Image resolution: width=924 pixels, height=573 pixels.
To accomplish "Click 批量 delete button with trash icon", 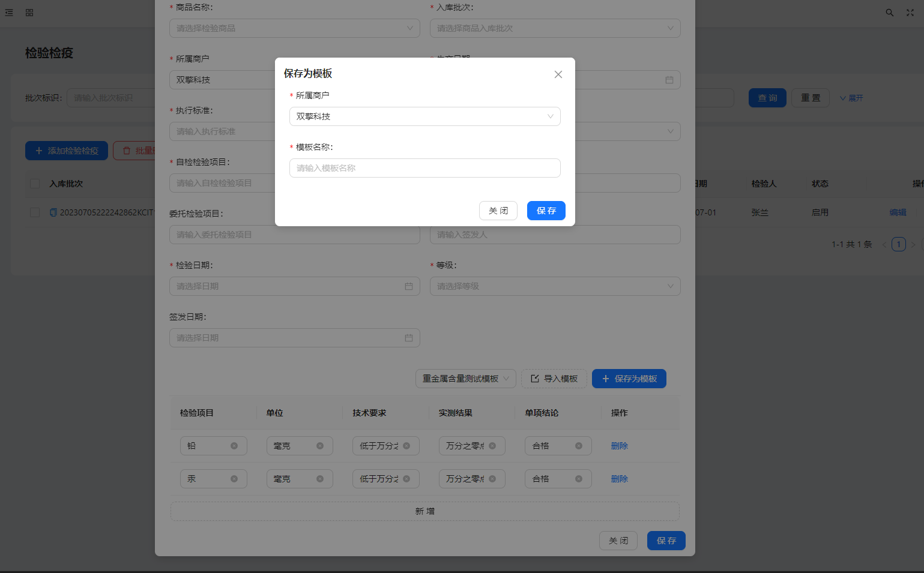I will click(x=134, y=151).
